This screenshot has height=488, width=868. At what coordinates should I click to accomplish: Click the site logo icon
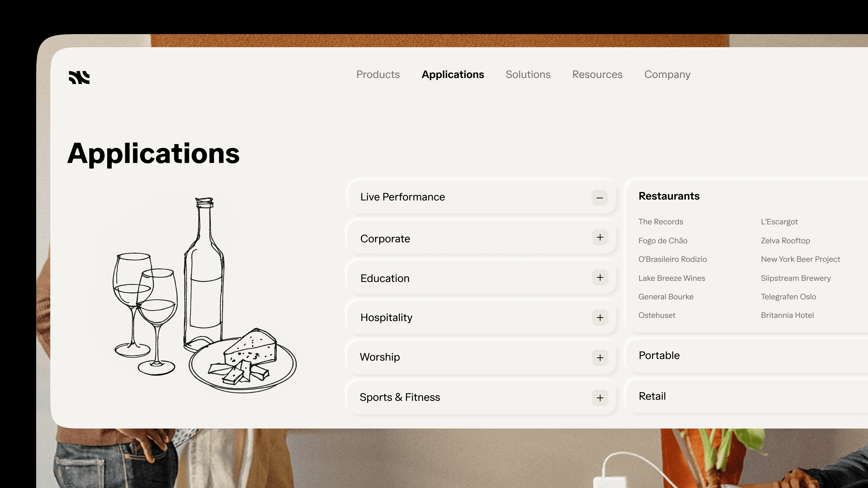(x=79, y=77)
